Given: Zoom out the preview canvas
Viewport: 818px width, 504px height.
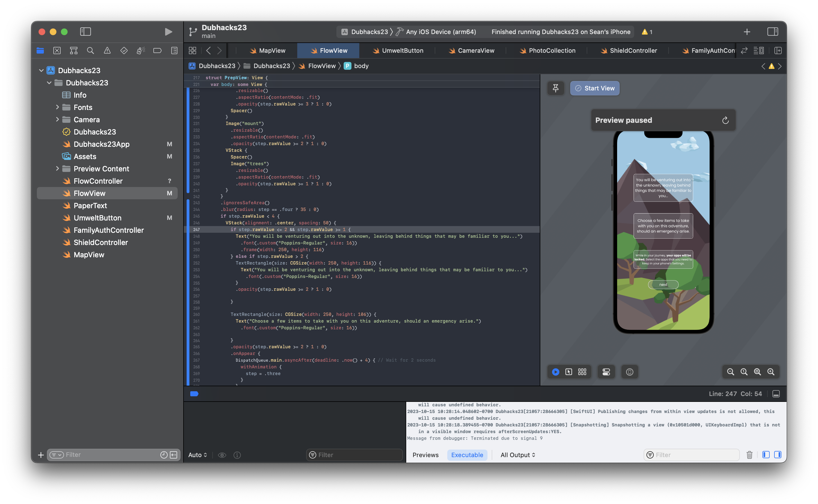Looking at the screenshot, I should click(x=730, y=372).
